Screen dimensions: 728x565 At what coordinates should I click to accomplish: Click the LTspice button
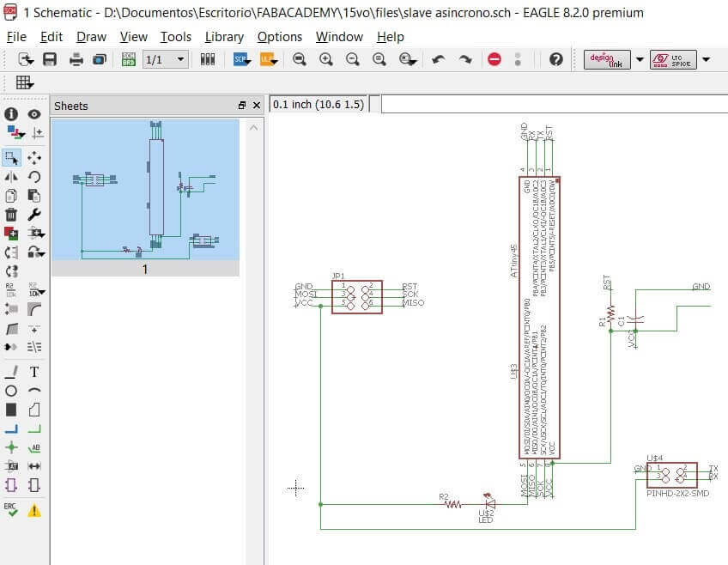tap(672, 59)
